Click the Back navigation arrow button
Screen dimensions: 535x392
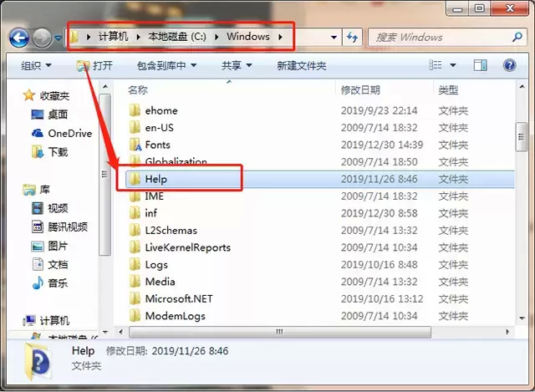(x=19, y=38)
